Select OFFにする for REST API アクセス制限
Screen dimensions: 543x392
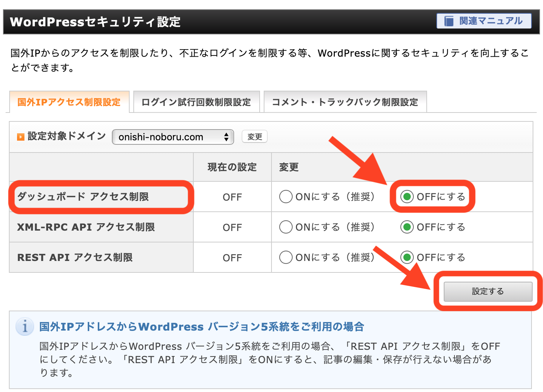point(407,257)
